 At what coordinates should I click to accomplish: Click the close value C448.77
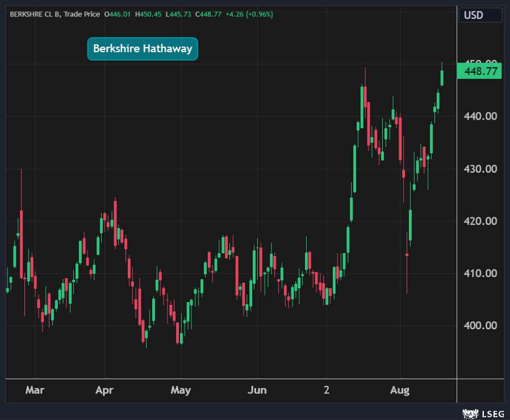[x=208, y=14]
